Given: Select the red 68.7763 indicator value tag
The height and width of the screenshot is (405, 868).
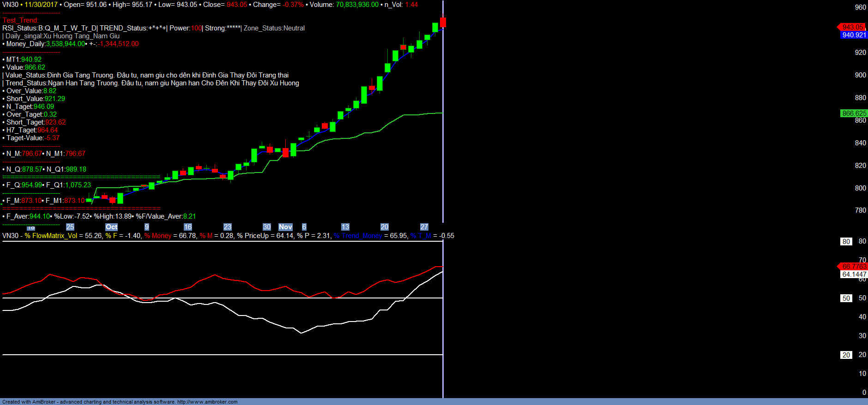Looking at the screenshot, I should click(x=854, y=267).
